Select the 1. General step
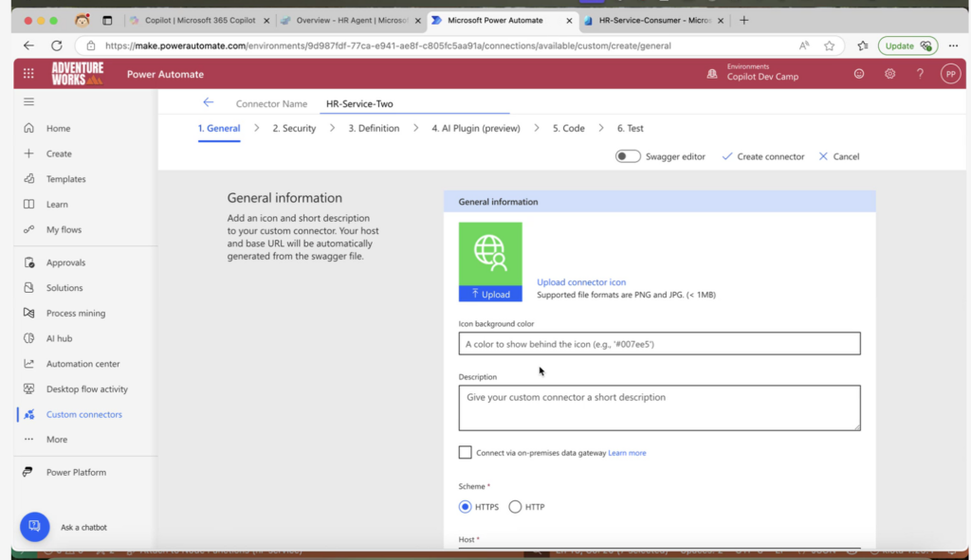This screenshot has height=560, width=971. (219, 128)
